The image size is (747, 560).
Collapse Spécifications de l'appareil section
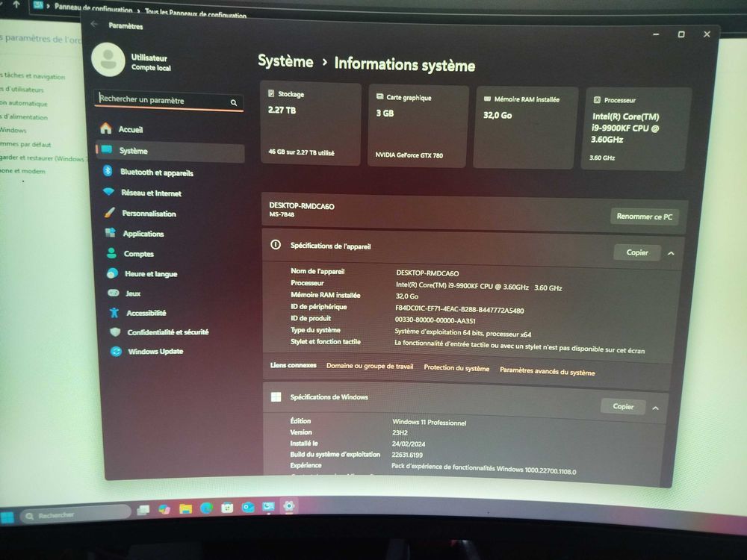(x=671, y=254)
